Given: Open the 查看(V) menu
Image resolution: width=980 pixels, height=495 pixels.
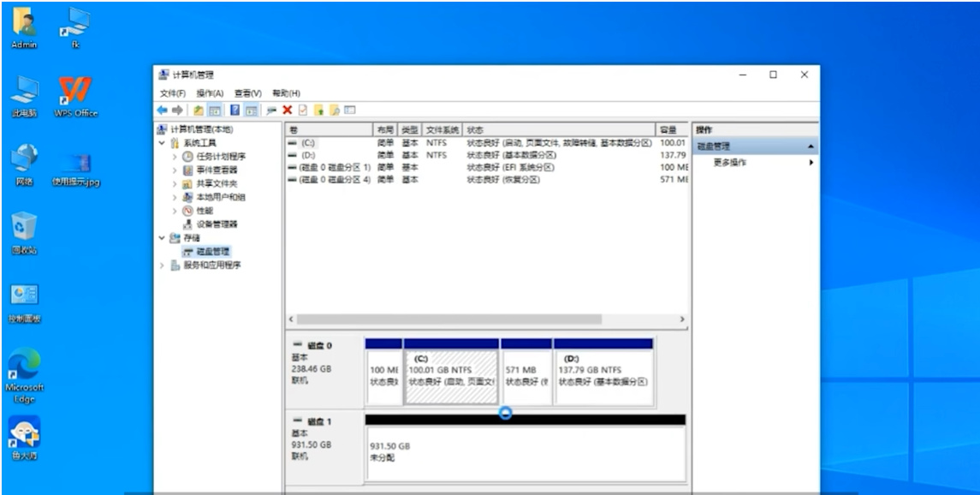Looking at the screenshot, I should click(x=247, y=92).
